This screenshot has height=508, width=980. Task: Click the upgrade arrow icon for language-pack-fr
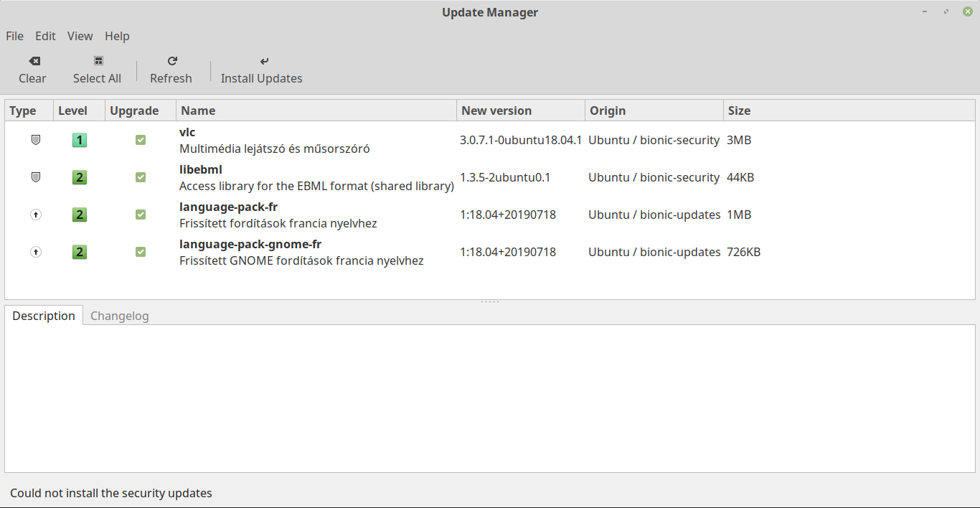pyautogui.click(x=35, y=215)
